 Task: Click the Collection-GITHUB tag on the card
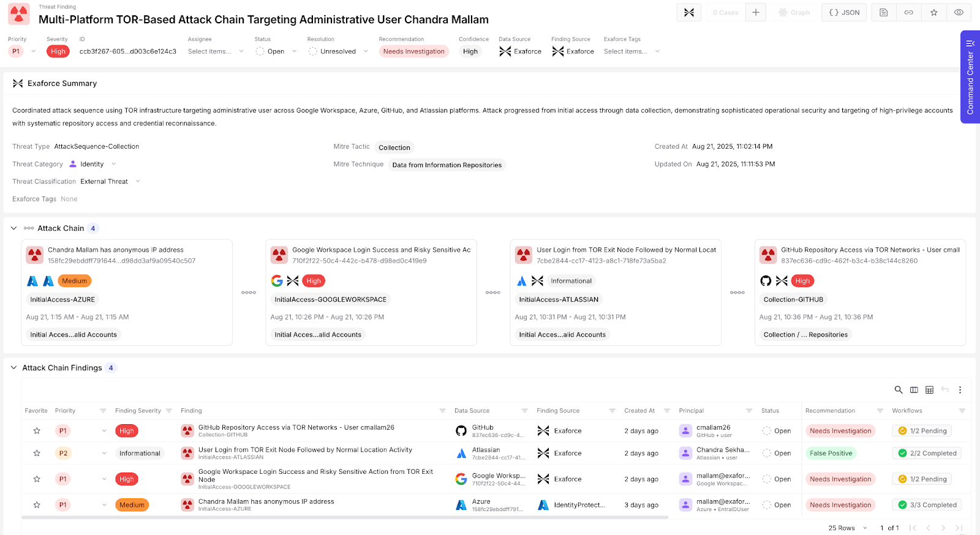[794, 299]
